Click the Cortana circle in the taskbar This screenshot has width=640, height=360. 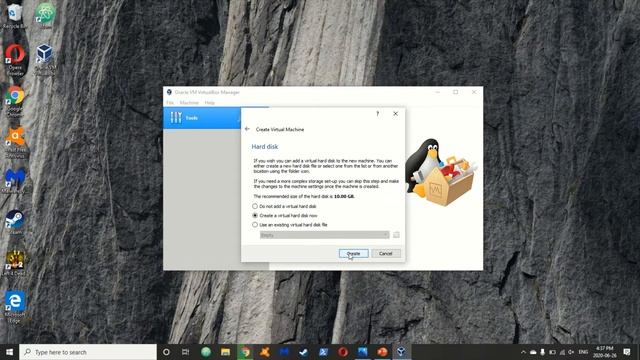[x=166, y=352]
